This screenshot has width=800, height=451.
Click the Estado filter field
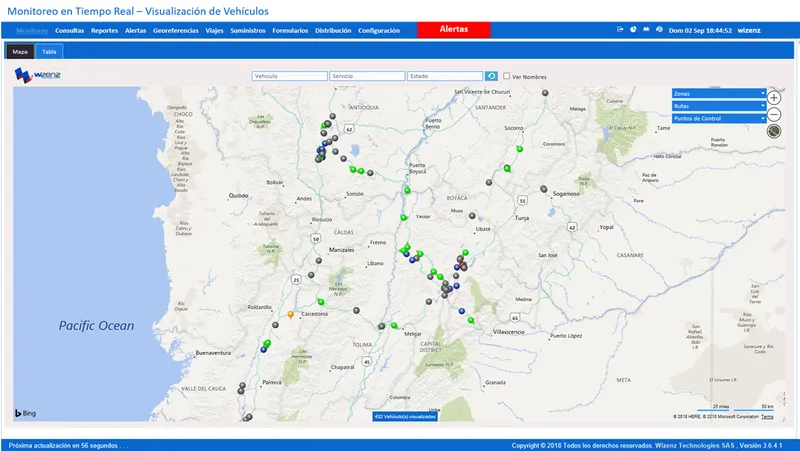(x=445, y=76)
